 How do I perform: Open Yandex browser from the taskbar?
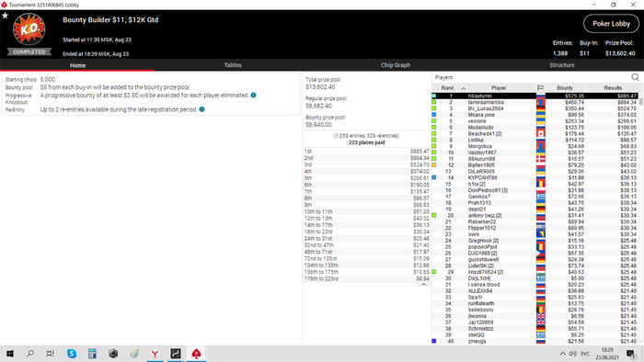(x=155, y=354)
